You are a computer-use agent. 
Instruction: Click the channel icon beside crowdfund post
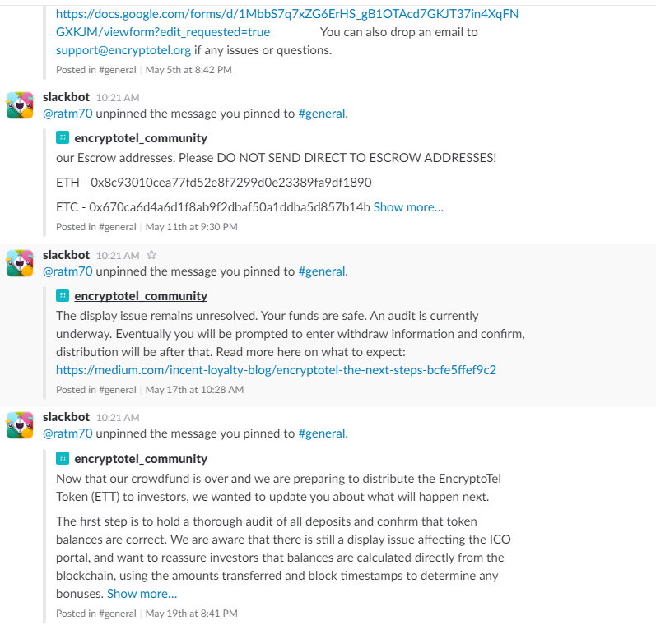point(63,458)
